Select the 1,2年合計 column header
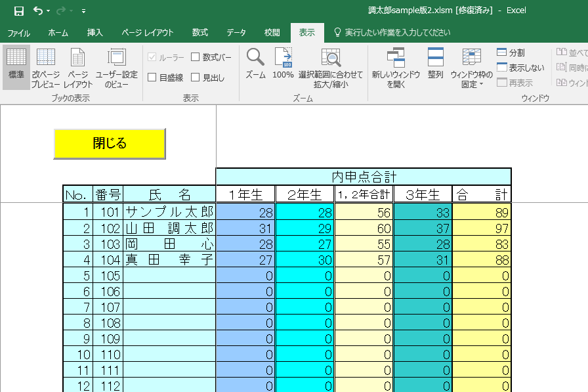The width and height of the screenshot is (588, 392). click(364, 194)
